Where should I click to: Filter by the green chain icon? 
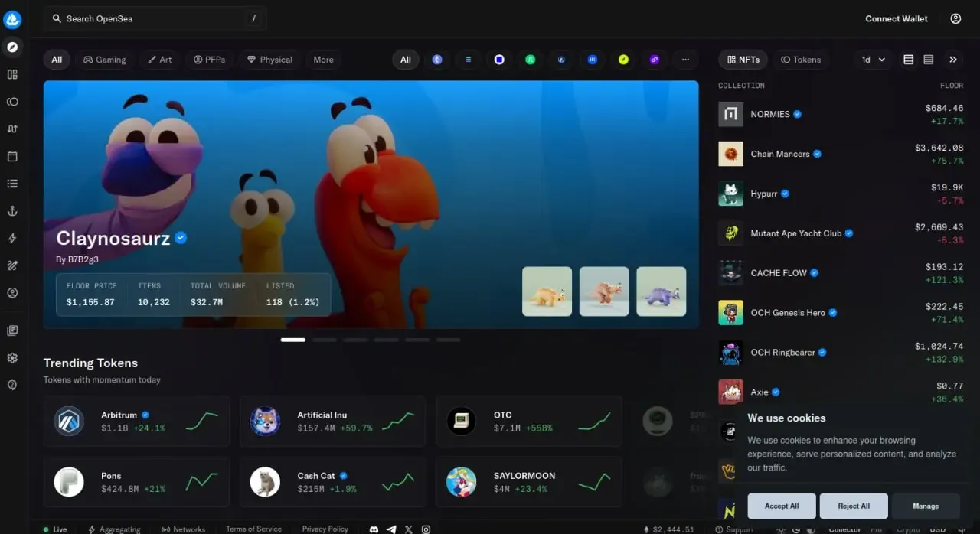[x=530, y=60]
